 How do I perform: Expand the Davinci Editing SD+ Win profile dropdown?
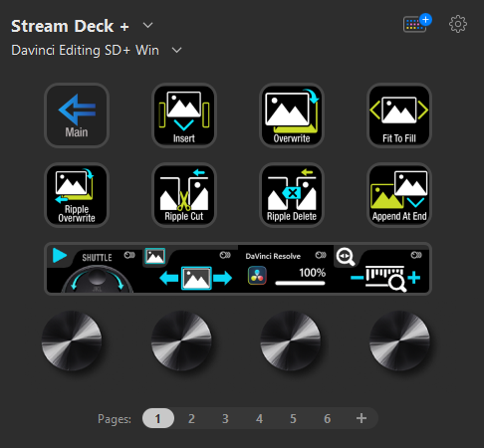176,50
